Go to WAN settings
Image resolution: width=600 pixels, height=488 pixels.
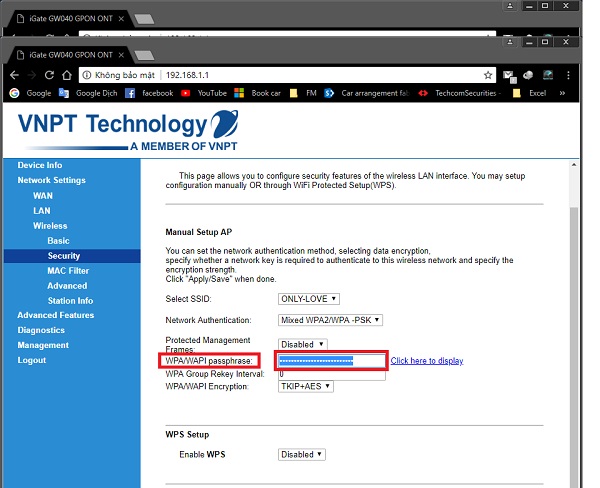pos(43,196)
